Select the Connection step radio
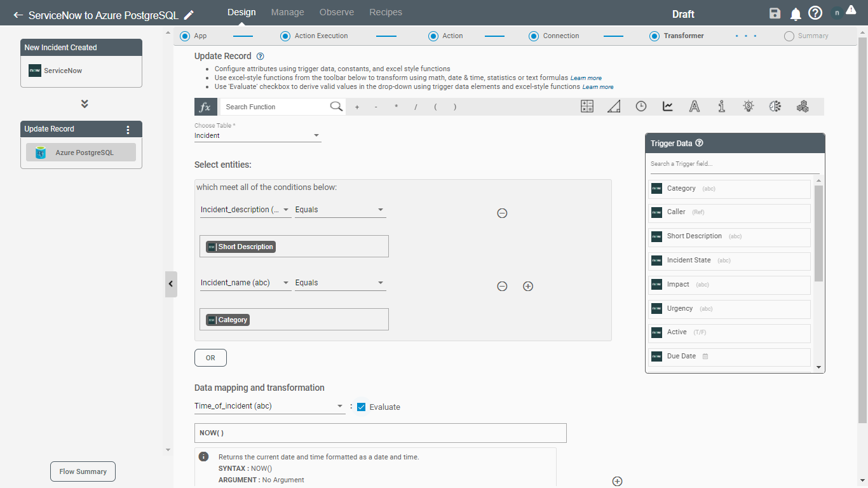 tap(534, 36)
